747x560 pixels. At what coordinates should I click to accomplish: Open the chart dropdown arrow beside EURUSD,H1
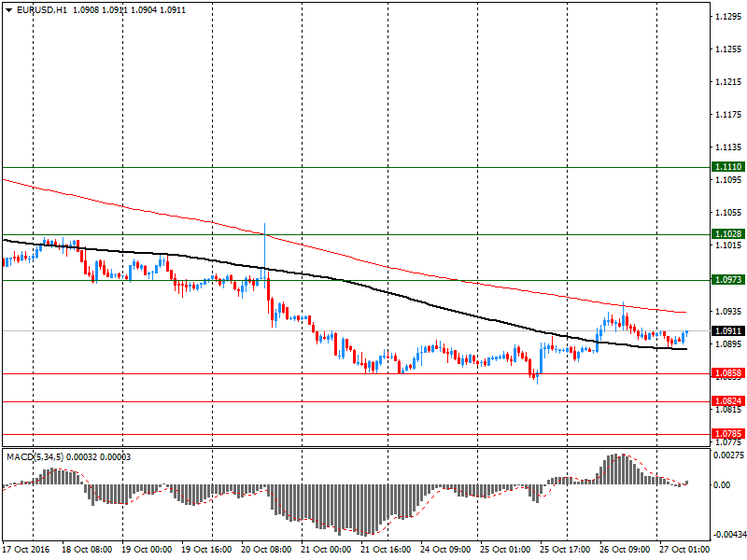click(x=8, y=10)
